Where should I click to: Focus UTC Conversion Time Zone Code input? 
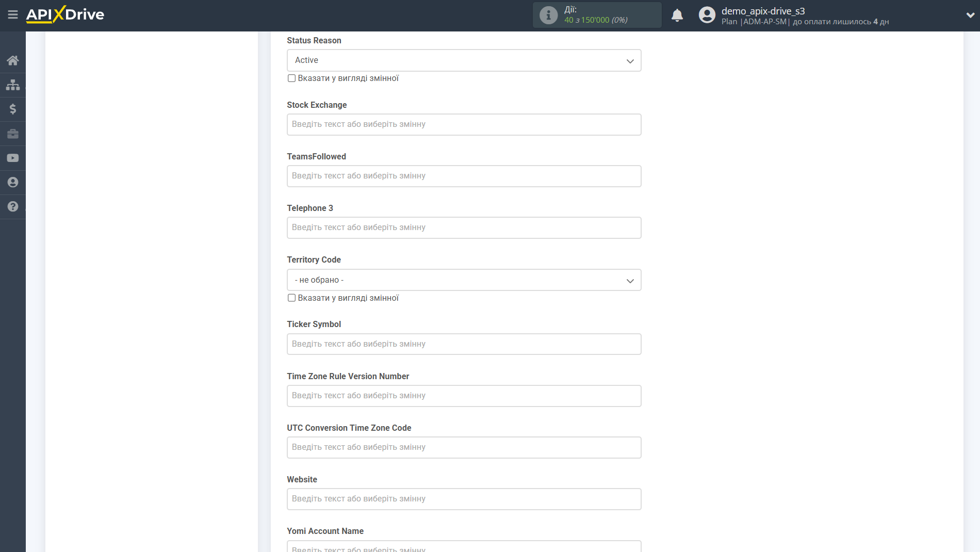[464, 447]
